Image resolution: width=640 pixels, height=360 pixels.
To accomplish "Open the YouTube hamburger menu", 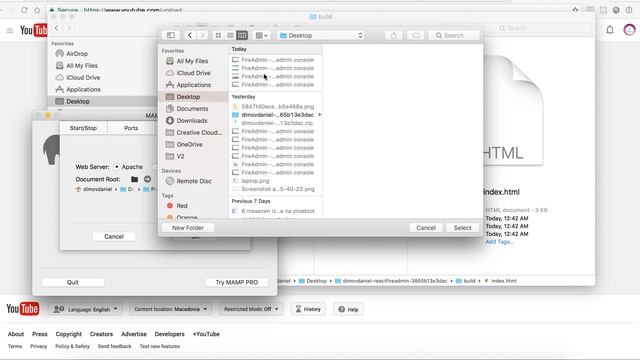I will [x=10, y=30].
